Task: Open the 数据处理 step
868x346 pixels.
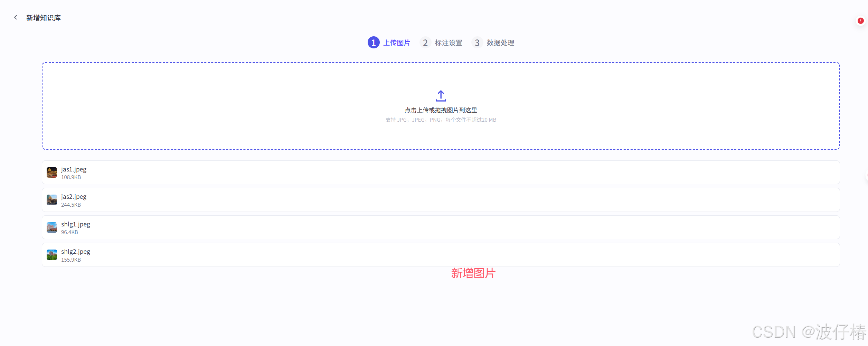Action: 500,43
